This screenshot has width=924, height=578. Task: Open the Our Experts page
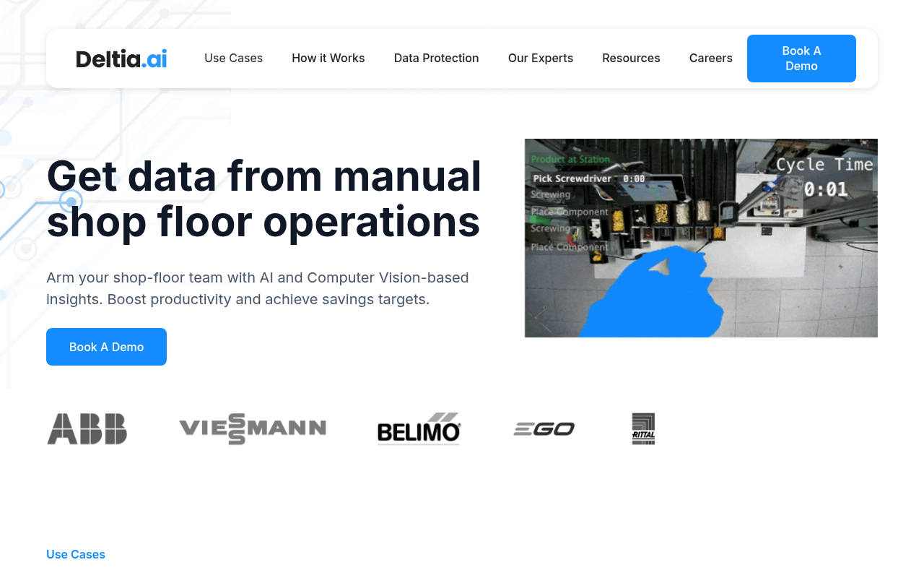540,58
